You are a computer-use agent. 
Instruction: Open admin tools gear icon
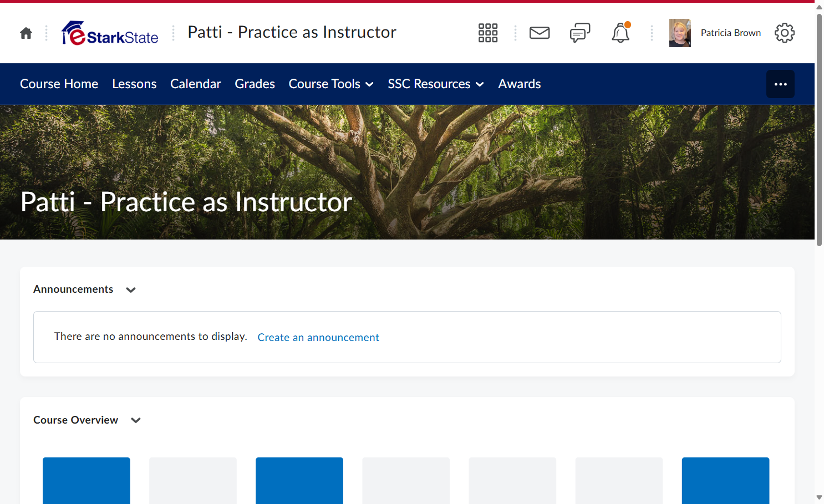point(785,33)
